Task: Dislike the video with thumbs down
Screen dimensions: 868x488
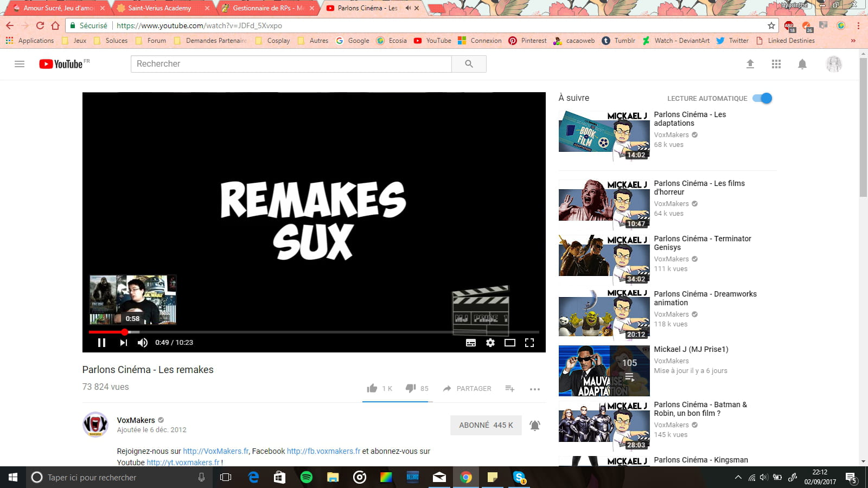Action: click(411, 388)
